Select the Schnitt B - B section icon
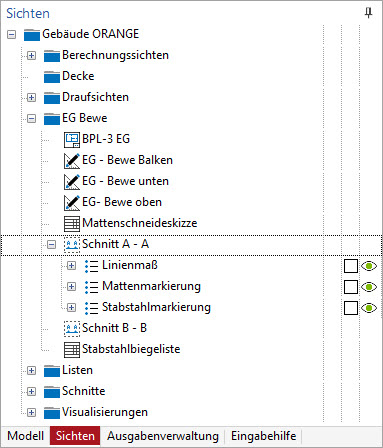Screen dimensions: 383x448 tap(72, 328)
